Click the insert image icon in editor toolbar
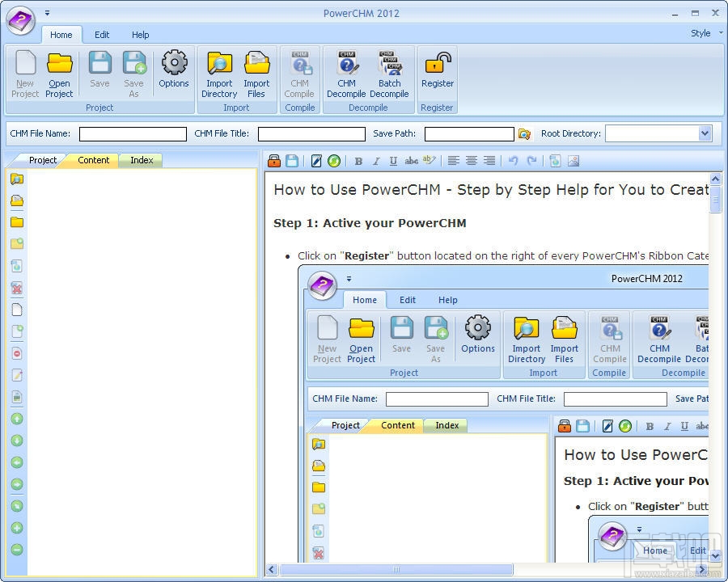728x582 pixels. point(574,161)
